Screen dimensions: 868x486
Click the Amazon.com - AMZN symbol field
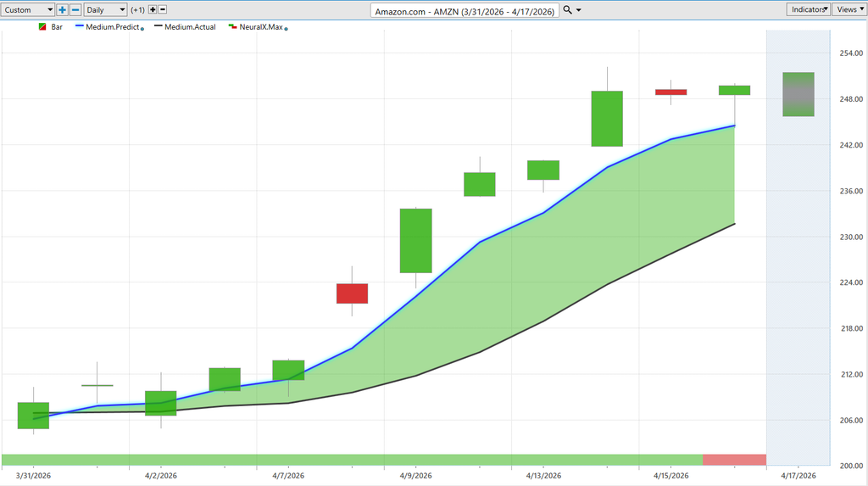(x=466, y=10)
